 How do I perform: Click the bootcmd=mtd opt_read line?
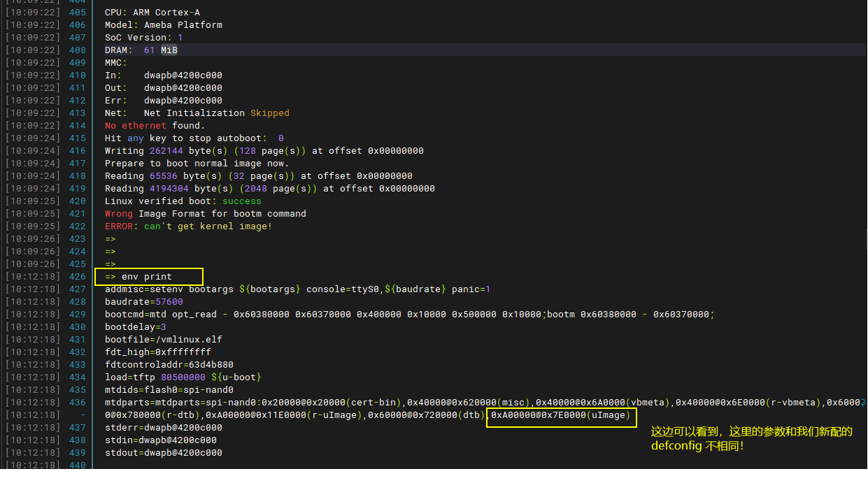pyautogui.click(x=409, y=315)
